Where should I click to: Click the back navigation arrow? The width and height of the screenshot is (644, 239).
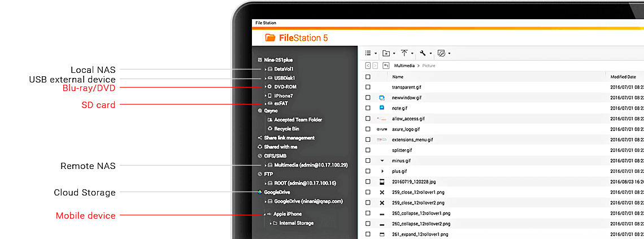coord(368,66)
